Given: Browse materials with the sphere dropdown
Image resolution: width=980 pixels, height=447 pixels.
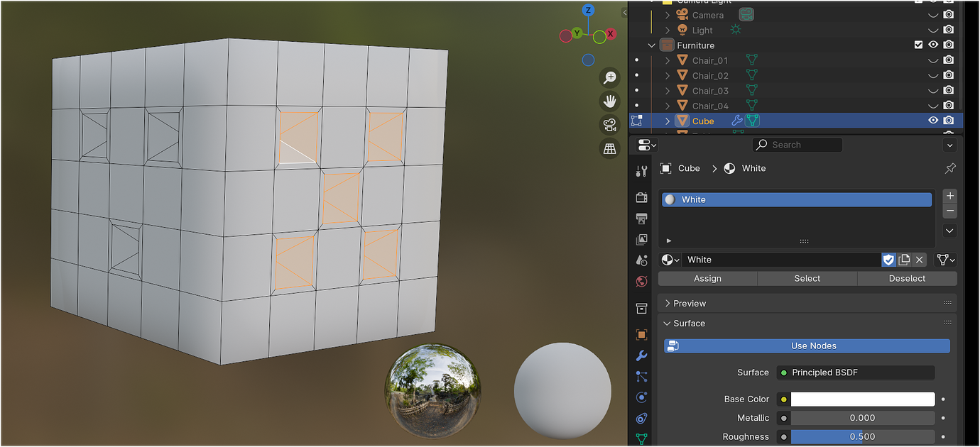Looking at the screenshot, I should (x=669, y=260).
